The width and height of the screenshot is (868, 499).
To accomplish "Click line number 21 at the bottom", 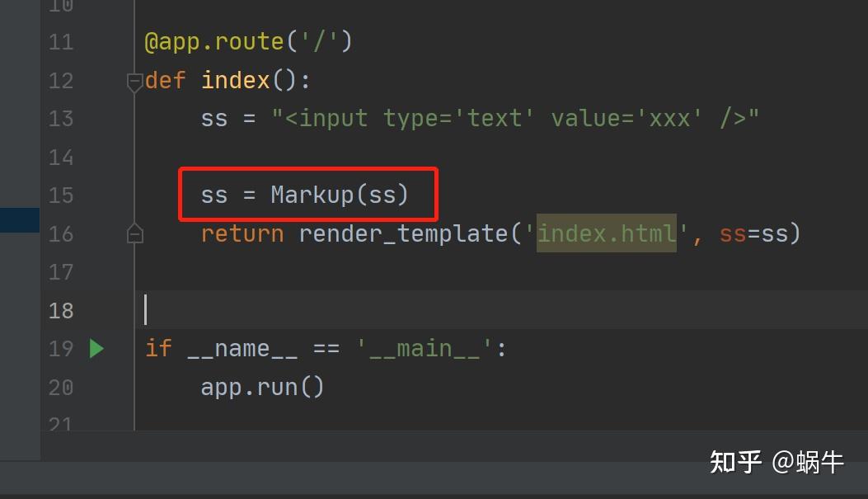I will pyautogui.click(x=60, y=422).
